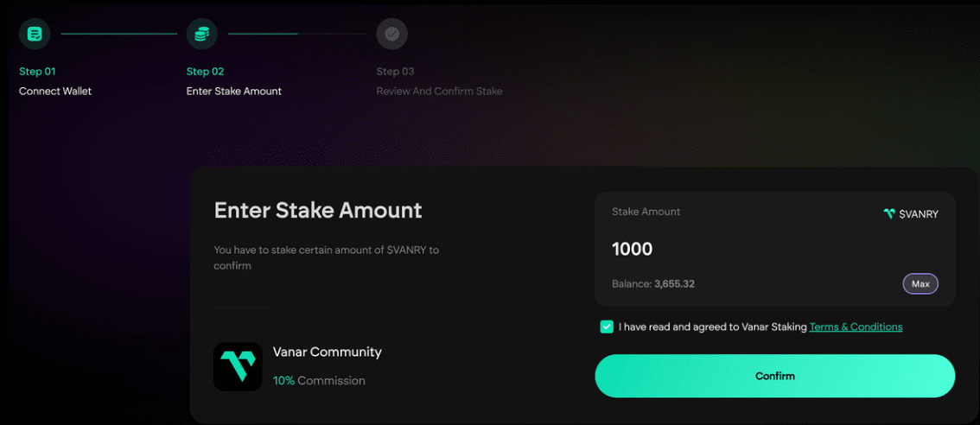Click the 10% Commission label
The width and height of the screenshot is (980, 425).
[x=319, y=380]
